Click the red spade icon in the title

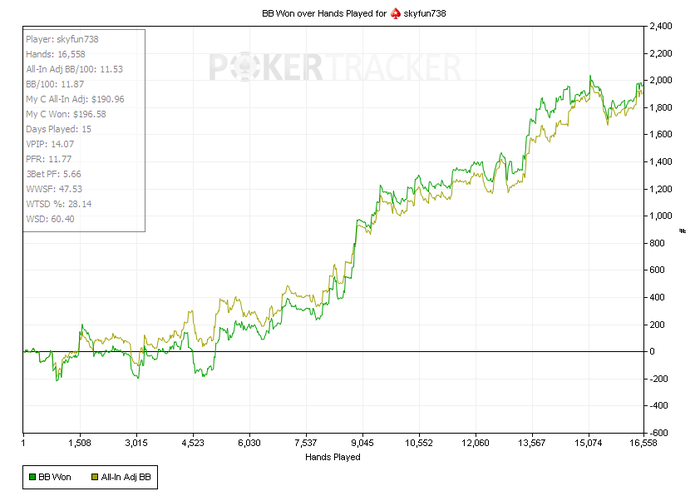coord(395,14)
